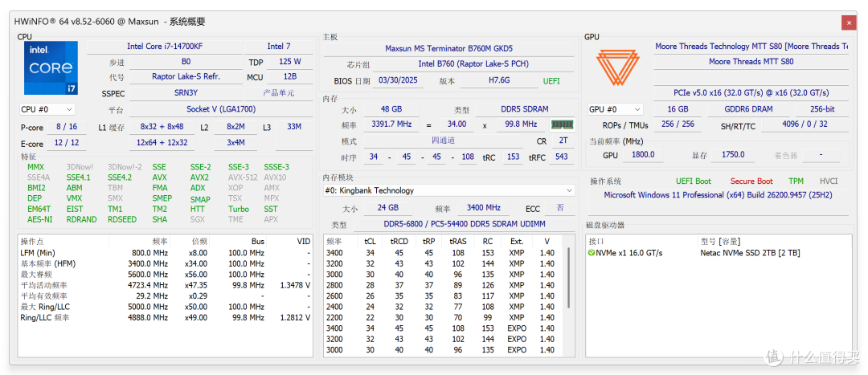Image resolution: width=868 pixels, height=375 pixels.
Task: Open the GPU #0 selector dropdown
Action: pyautogui.click(x=615, y=109)
